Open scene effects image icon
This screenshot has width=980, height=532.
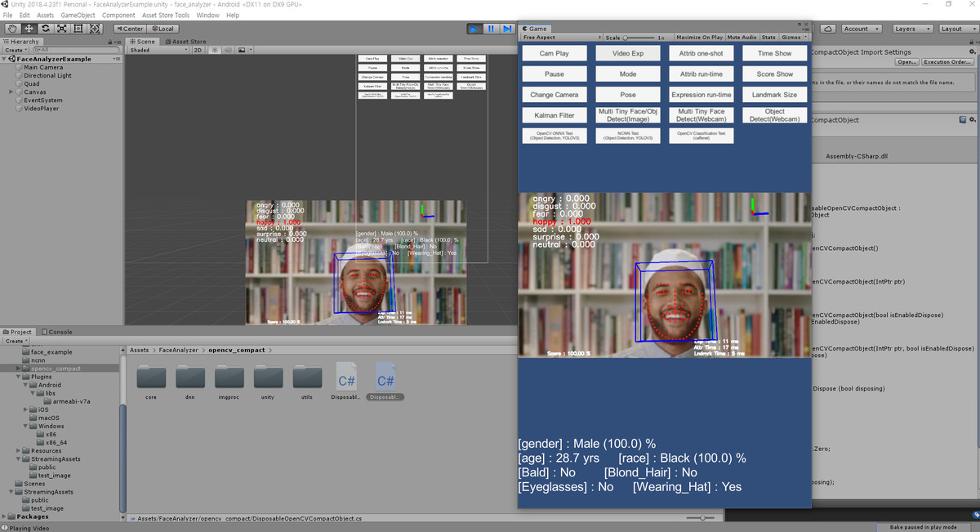[242, 50]
